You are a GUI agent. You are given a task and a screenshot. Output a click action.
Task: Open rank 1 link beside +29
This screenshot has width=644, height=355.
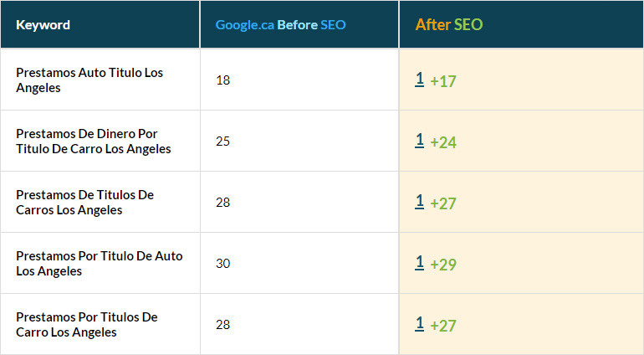420,263
